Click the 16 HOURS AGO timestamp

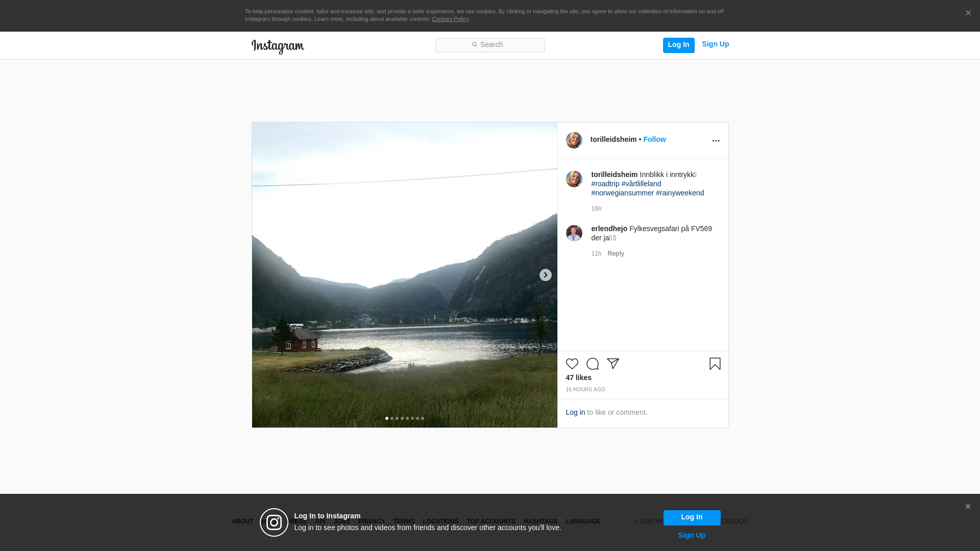click(x=585, y=389)
